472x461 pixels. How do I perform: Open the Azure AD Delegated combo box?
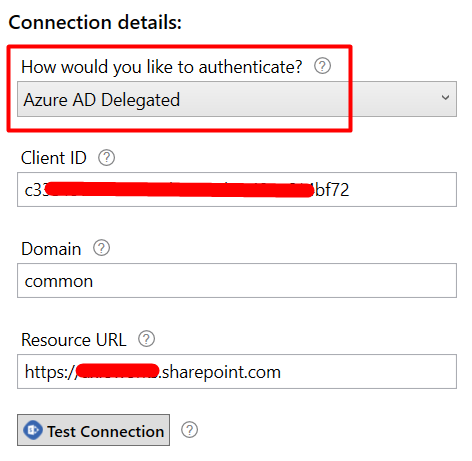click(x=237, y=99)
